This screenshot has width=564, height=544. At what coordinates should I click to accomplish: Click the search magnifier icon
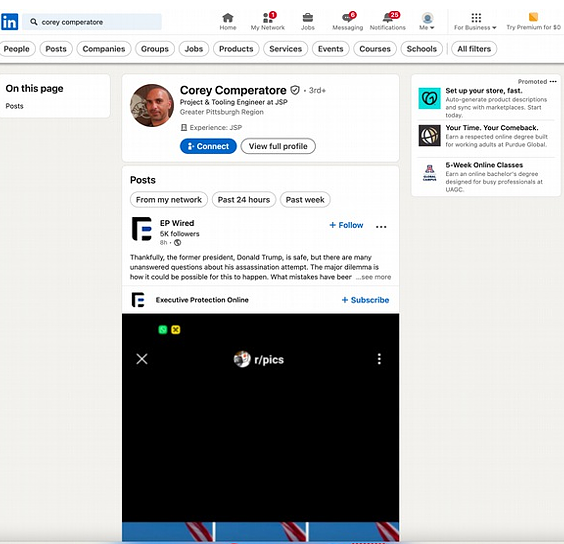click(33, 22)
